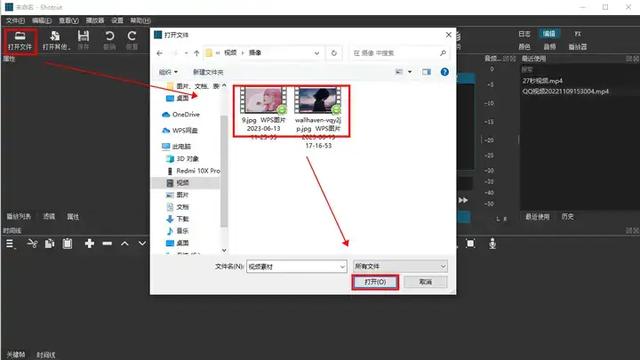Viewport: 640px width, 360px height.
Task: Click the timeline hamburger menu icon
Action: click(11, 244)
